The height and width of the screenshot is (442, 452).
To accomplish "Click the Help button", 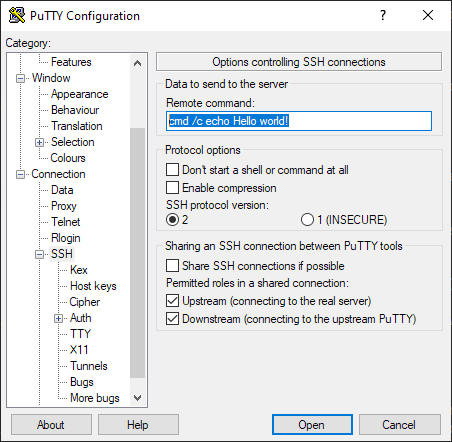I will [x=138, y=425].
